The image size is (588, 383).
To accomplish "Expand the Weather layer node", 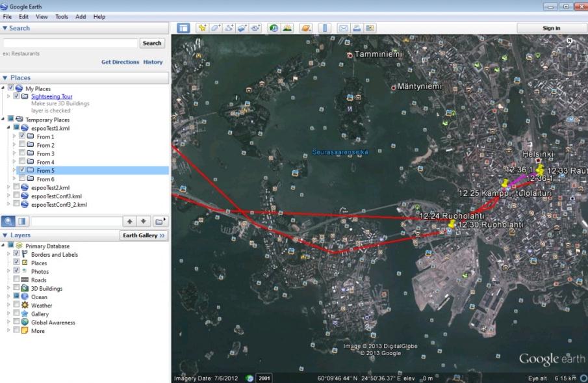I will [8, 304].
